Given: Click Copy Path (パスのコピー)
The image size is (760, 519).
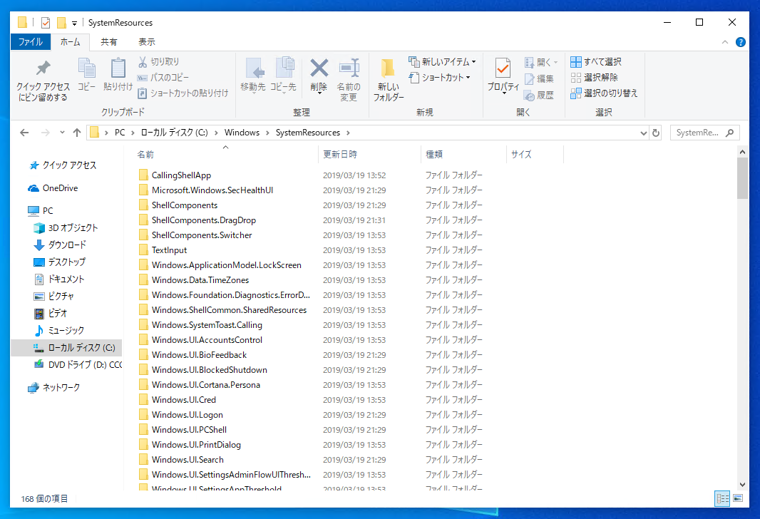Looking at the screenshot, I should 163,77.
